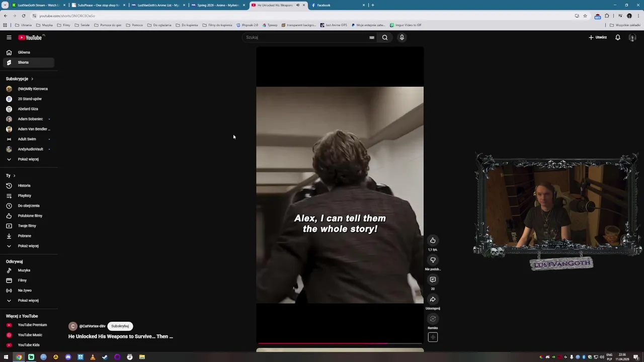
Task: Open Polubione filmy liked videos
Action: click(29, 216)
